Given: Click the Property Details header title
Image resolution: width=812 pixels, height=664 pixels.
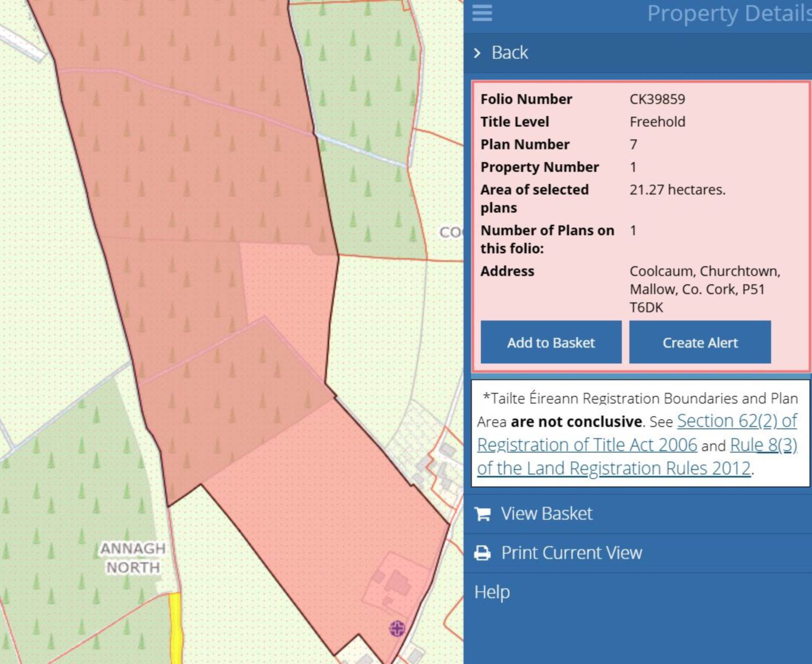Looking at the screenshot, I should point(729,14).
